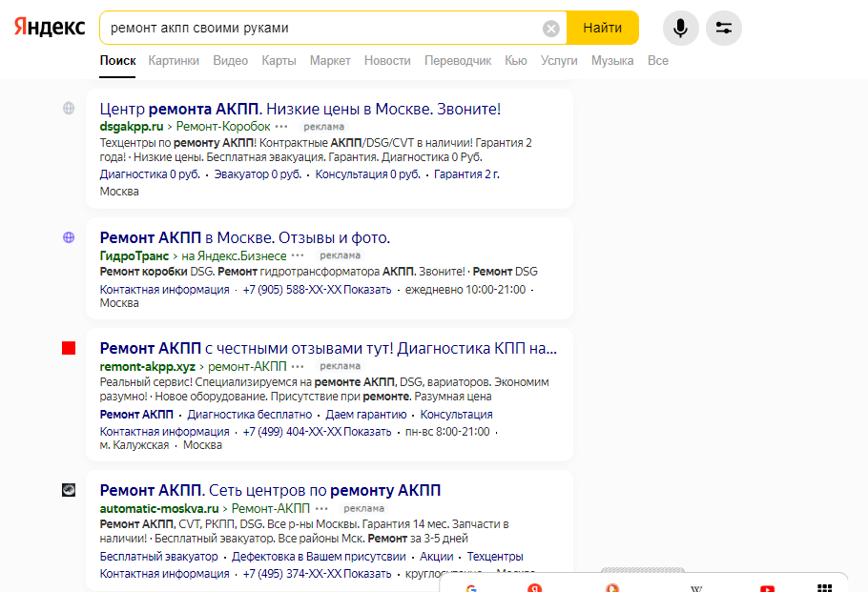868x592 pixels.
Task: Open the bold 'Ремонт АКПП' sitelink of remont-akpp.xyz
Action: tap(136, 415)
